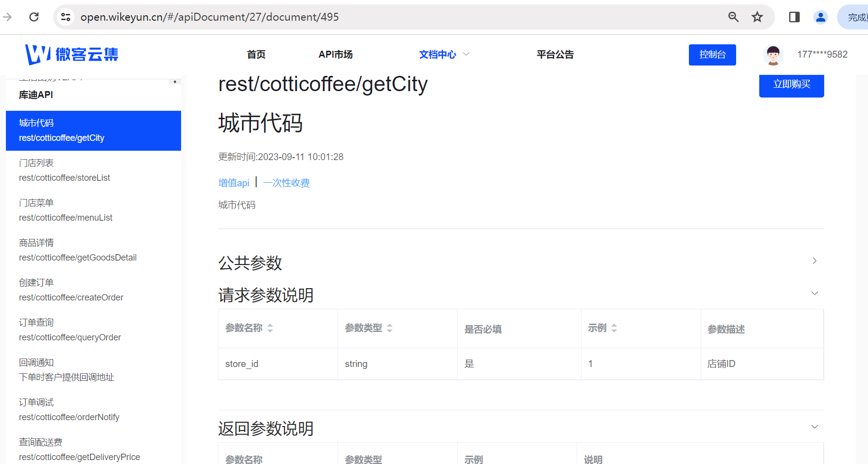
Task: Click the string type cell
Action: [398, 364]
